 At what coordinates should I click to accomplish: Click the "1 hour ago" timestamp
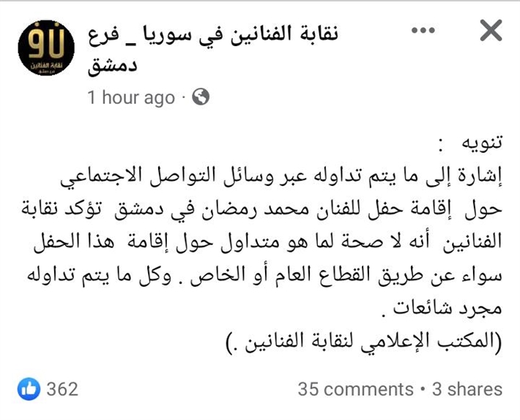click(x=131, y=97)
